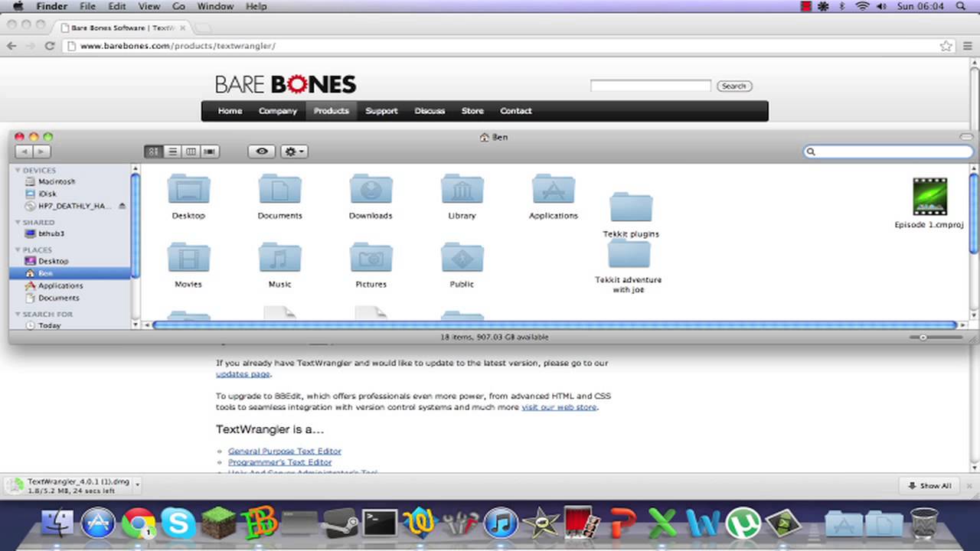Select the Tekkit adventure with joe folder

pyautogui.click(x=629, y=266)
